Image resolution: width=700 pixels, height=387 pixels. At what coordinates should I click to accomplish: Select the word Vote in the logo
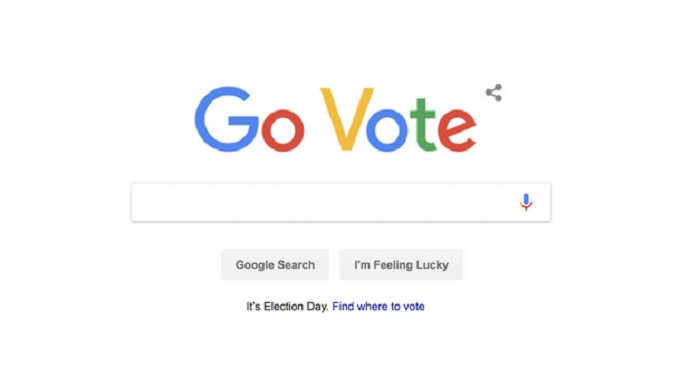(x=398, y=119)
